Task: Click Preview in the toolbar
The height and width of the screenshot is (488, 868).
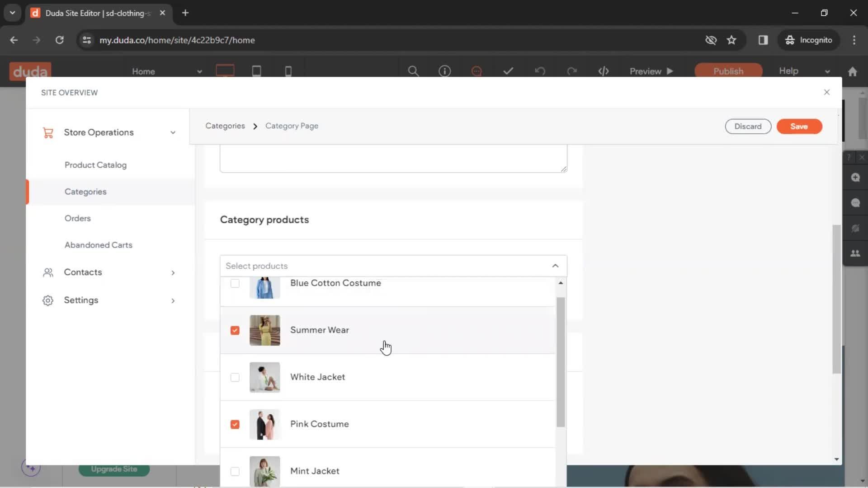Action: pyautogui.click(x=651, y=71)
